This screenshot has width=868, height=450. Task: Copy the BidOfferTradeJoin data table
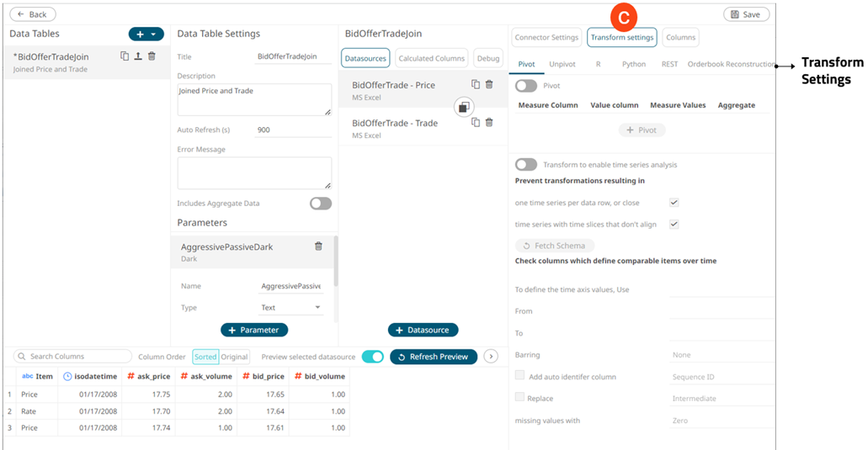click(125, 56)
